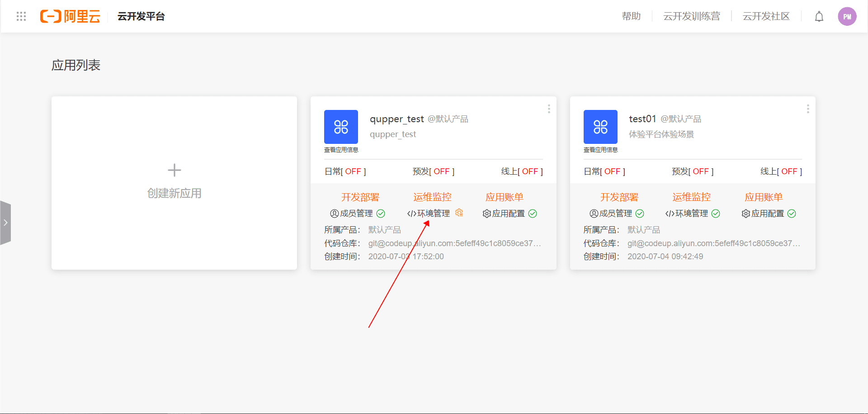Open 应用配置 for test01

[x=763, y=214]
